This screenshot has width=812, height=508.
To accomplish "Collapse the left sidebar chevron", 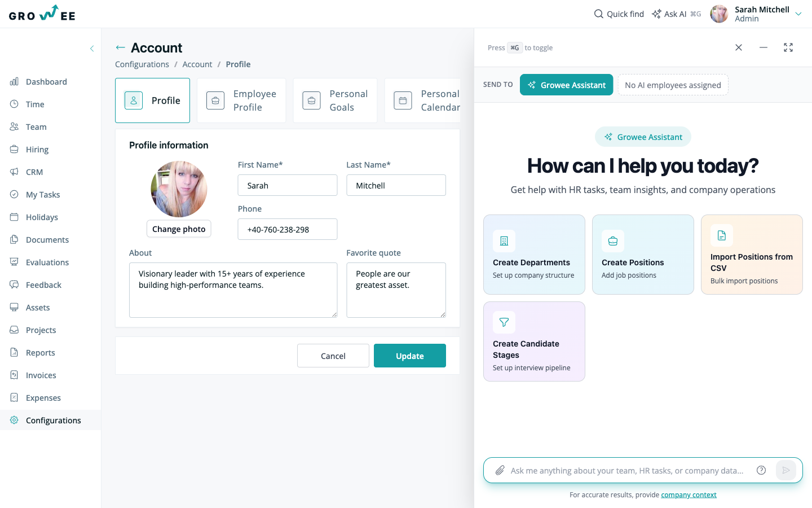I will (x=92, y=49).
